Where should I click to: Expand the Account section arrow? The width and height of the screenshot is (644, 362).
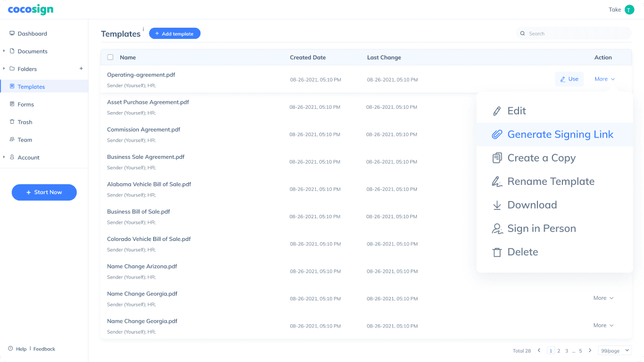4,157
